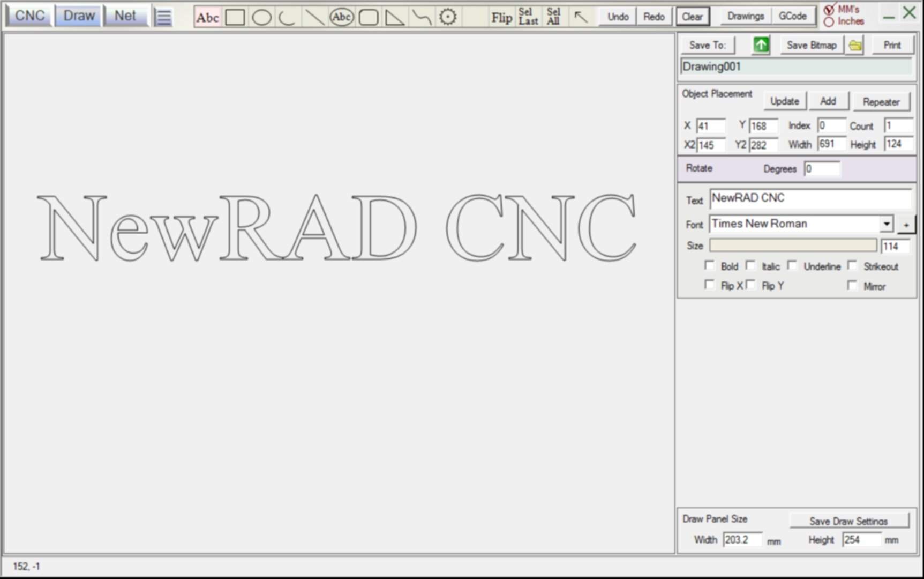Switch to the Net tab
The height and width of the screenshot is (579, 924).
[x=125, y=16]
